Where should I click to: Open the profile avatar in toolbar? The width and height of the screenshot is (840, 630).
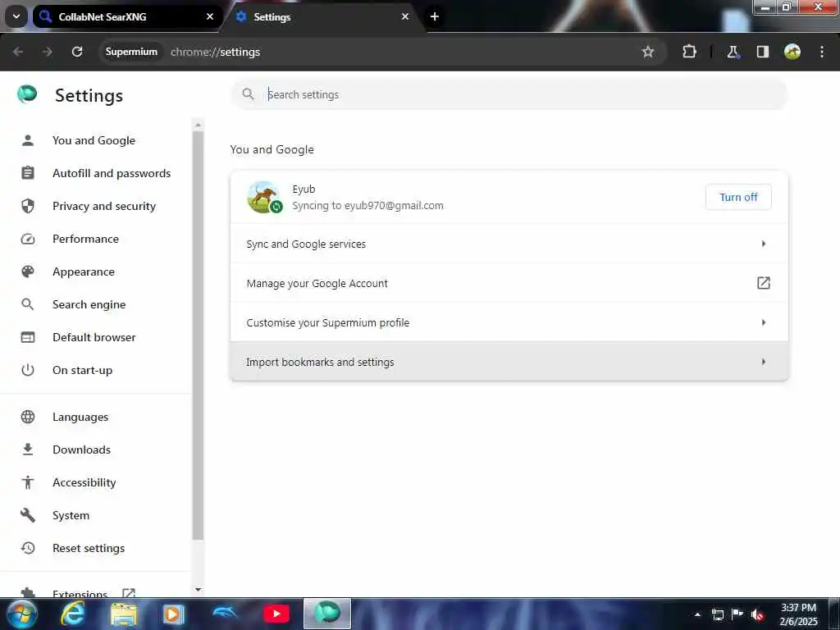(792, 52)
